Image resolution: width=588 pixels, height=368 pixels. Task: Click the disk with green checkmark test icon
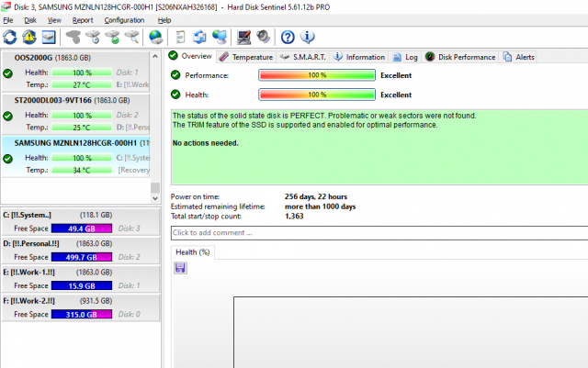(112, 37)
